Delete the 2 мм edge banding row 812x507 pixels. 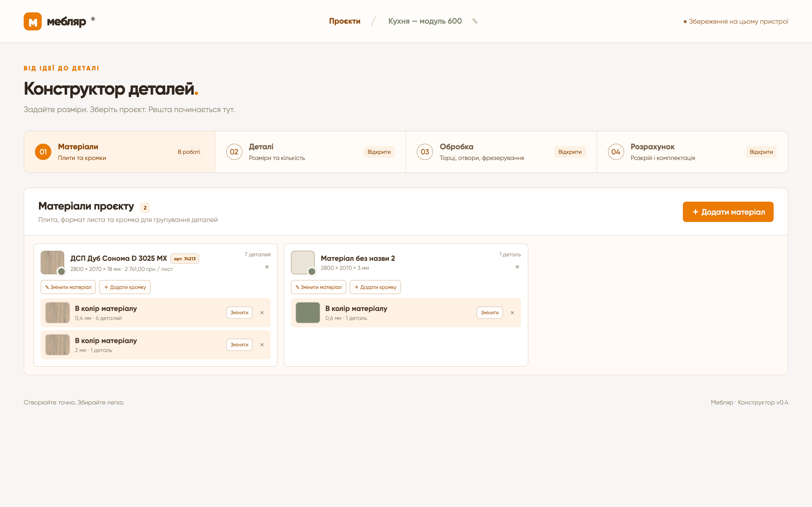[x=262, y=345]
